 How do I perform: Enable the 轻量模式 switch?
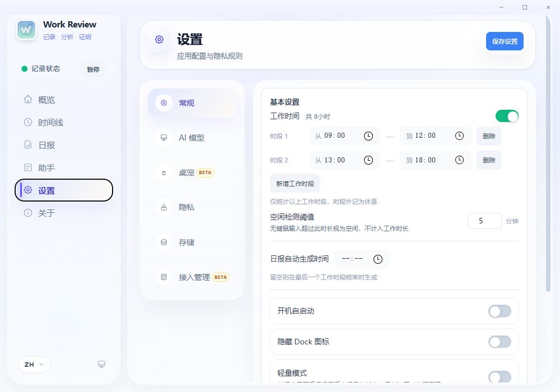(x=500, y=377)
